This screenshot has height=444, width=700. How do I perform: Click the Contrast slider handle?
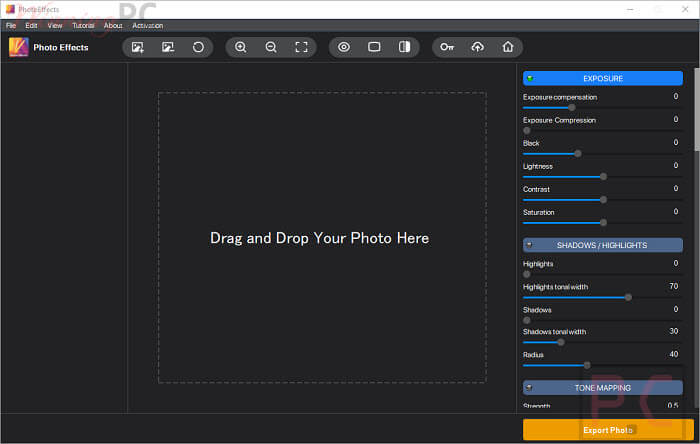point(603,199)
